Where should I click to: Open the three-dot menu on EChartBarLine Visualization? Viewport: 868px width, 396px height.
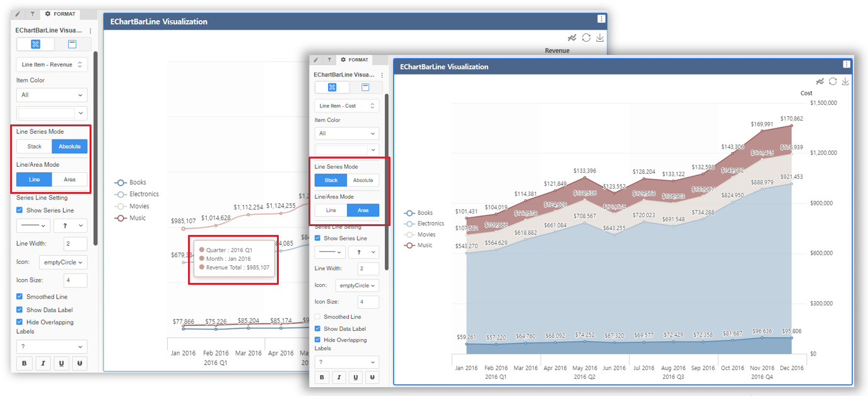(x=847, y=64)
